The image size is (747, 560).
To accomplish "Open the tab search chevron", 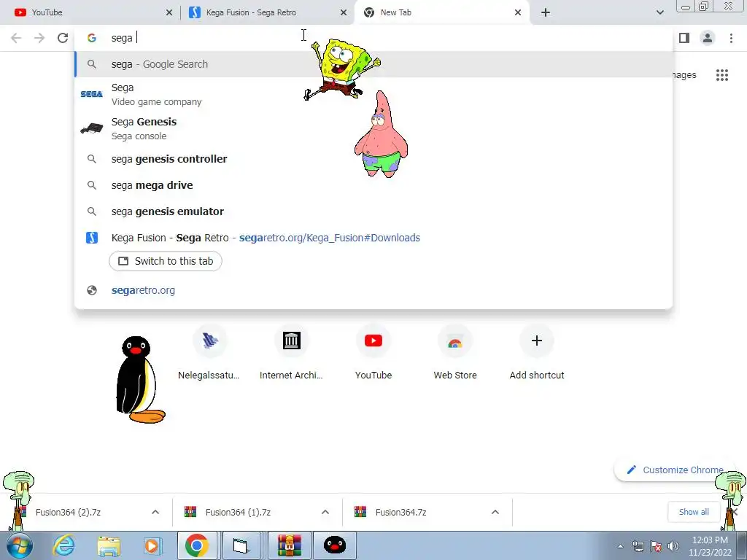I will (x=659, y=13).
